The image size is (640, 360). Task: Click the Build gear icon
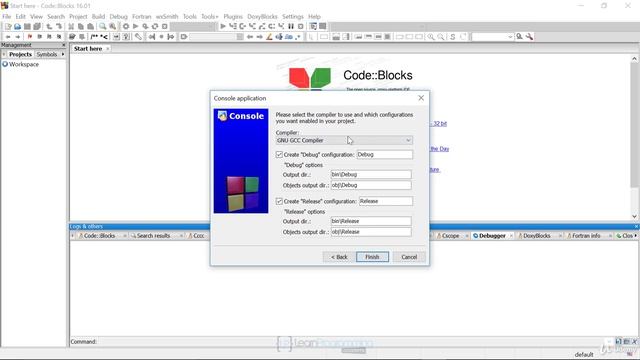pos(126,27)
